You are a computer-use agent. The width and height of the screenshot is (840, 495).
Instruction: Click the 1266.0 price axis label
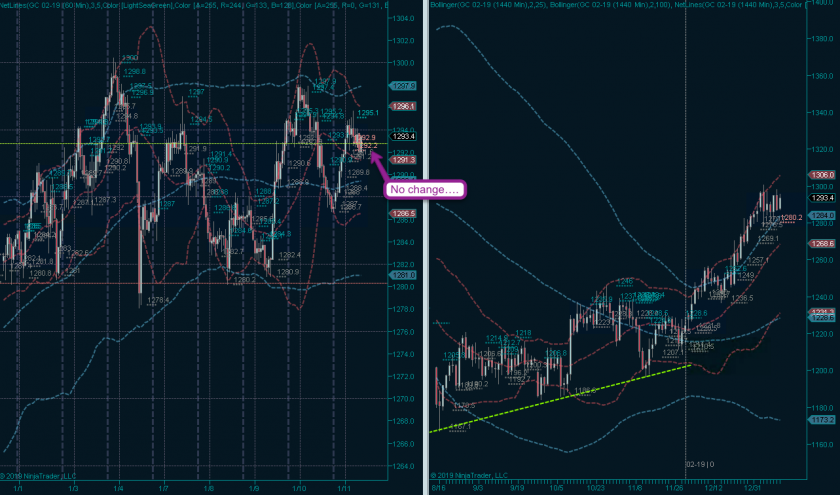click(x=403, y=444)
